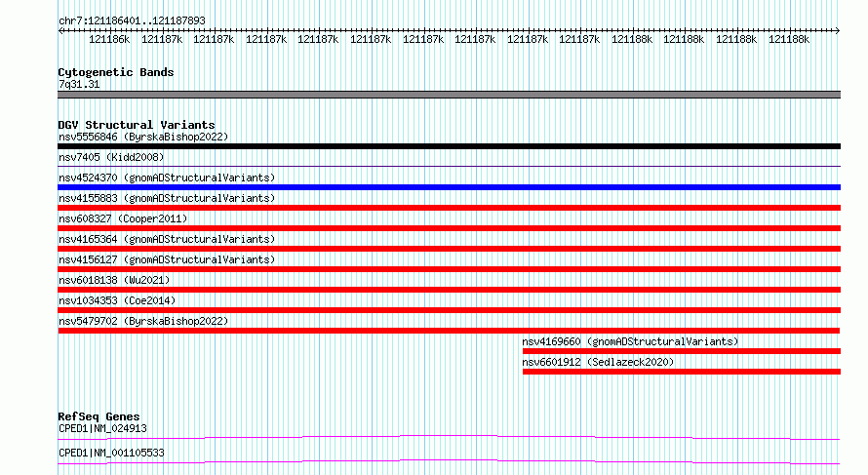Viewport: 868px width, 475px height.
Task: Click the magenta intron line of NM_024913
Action: tap(449, 437)
